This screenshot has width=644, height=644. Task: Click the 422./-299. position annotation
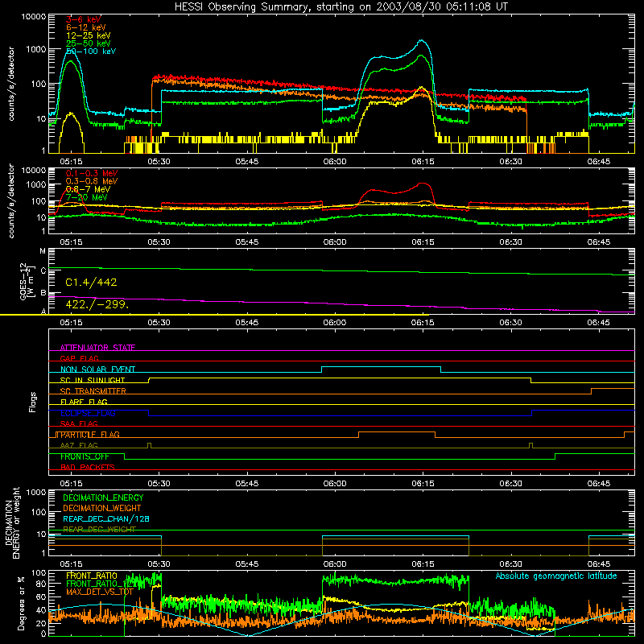coord(97,305)
